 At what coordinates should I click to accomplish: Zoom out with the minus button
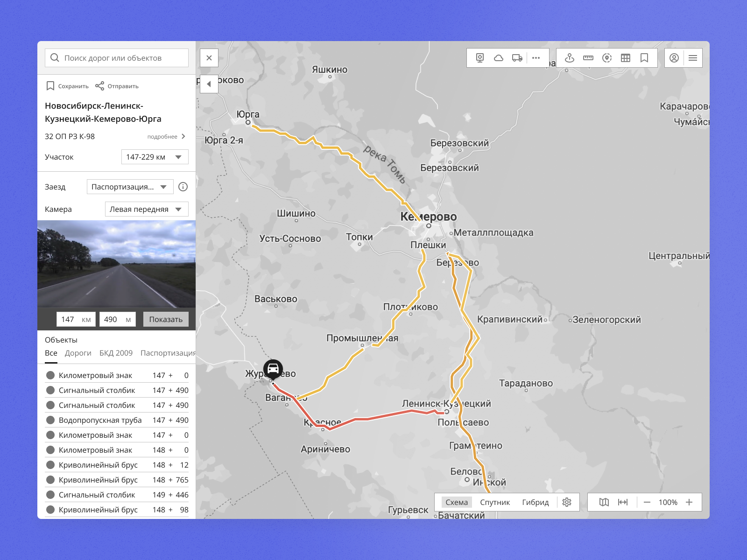(x=647, y=502)
